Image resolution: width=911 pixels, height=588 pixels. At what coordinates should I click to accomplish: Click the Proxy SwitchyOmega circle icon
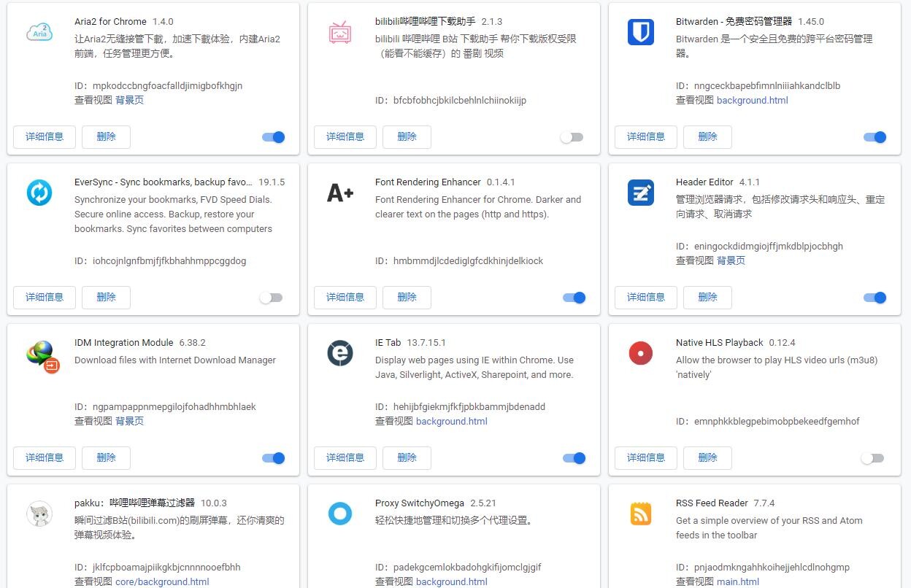(340, 514)
